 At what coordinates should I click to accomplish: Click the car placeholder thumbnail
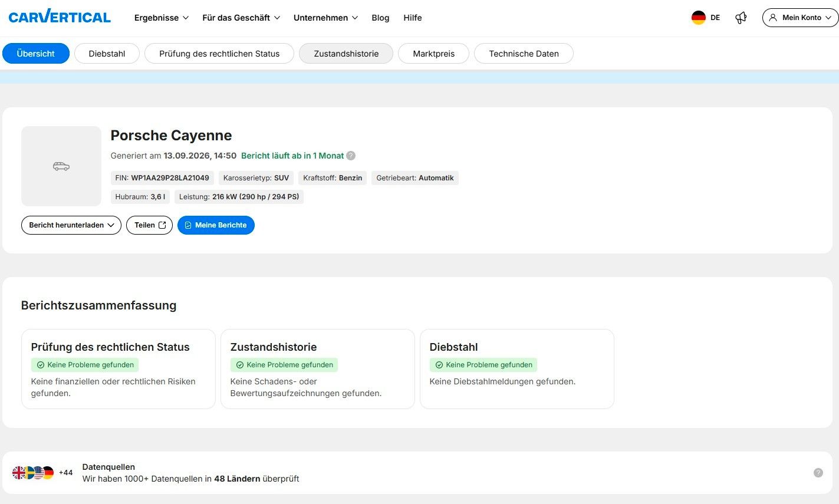(61, 166)
